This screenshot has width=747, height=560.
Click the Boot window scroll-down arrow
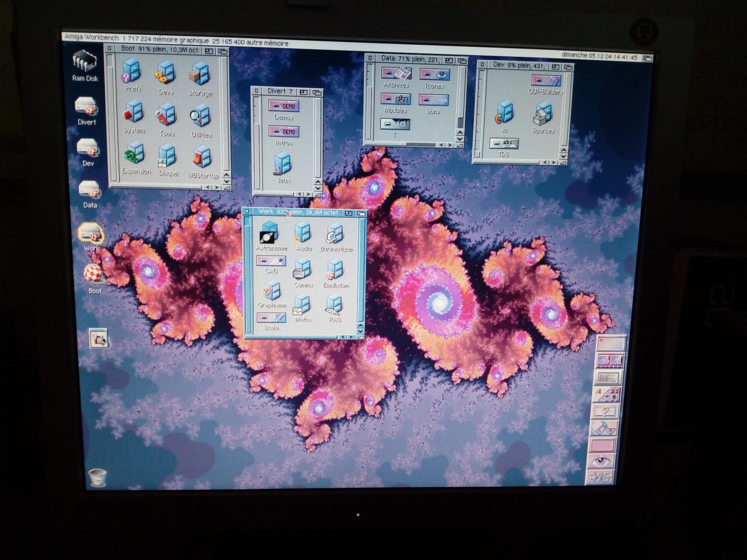226,182
